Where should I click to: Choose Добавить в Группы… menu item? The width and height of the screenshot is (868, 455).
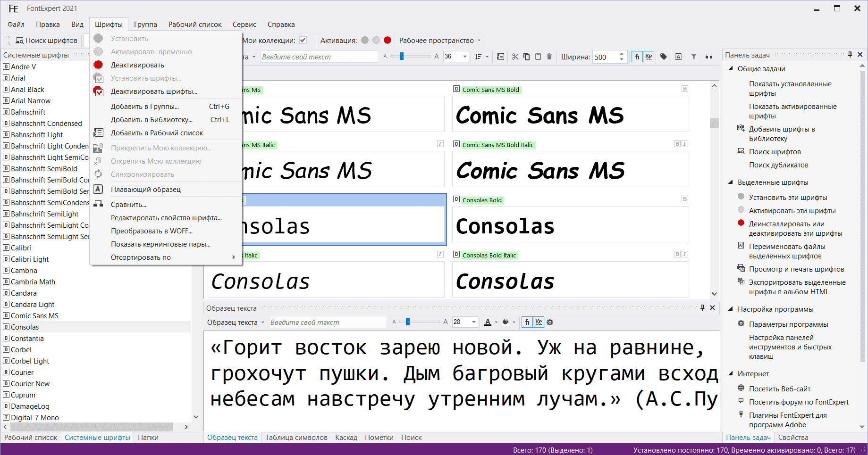point(166,107)
